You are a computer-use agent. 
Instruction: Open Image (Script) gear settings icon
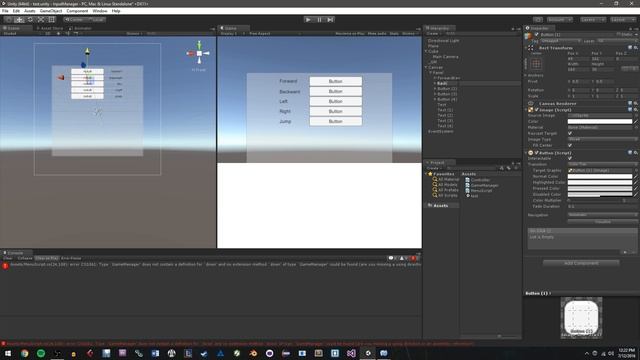point(636,110)
